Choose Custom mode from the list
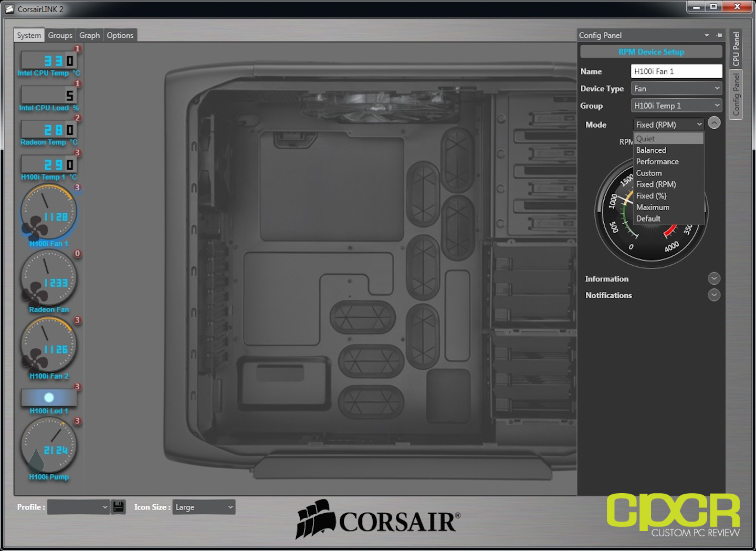Screen dimensions: 756x551 [669, 173]
